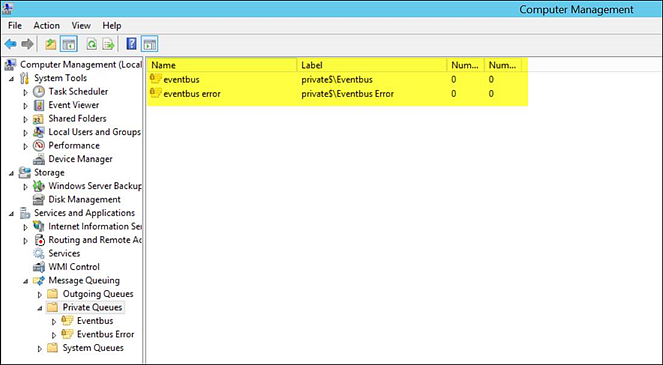The image size is (663, 365).
Task: Collapse the Private Queues folder
Action: coord(40,308)
